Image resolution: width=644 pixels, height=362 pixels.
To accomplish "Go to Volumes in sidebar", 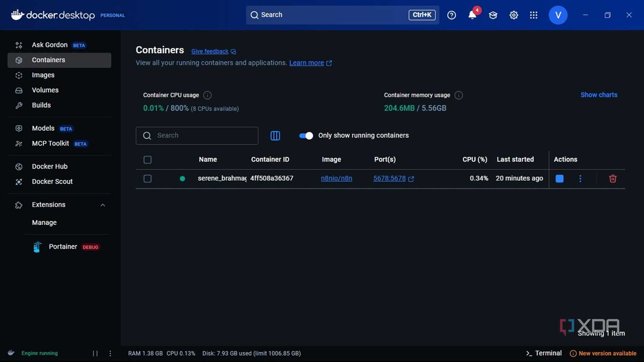I will [x=59, y=90].
